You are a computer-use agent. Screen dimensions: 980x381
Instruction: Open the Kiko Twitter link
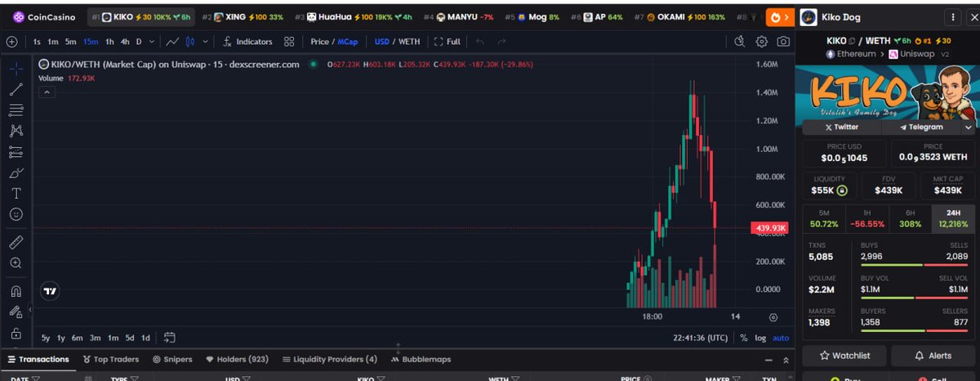pos(842,128)
